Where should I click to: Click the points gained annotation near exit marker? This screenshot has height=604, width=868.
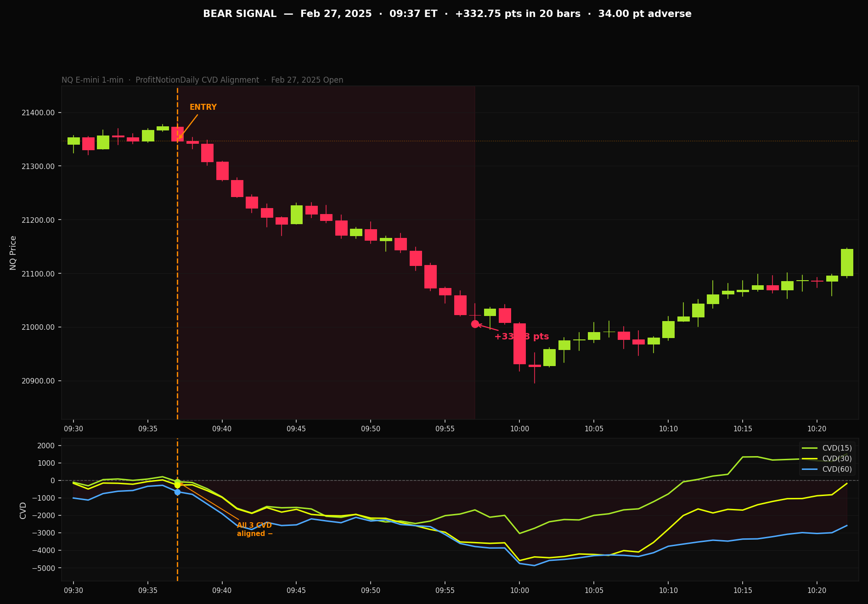(521, 337)
